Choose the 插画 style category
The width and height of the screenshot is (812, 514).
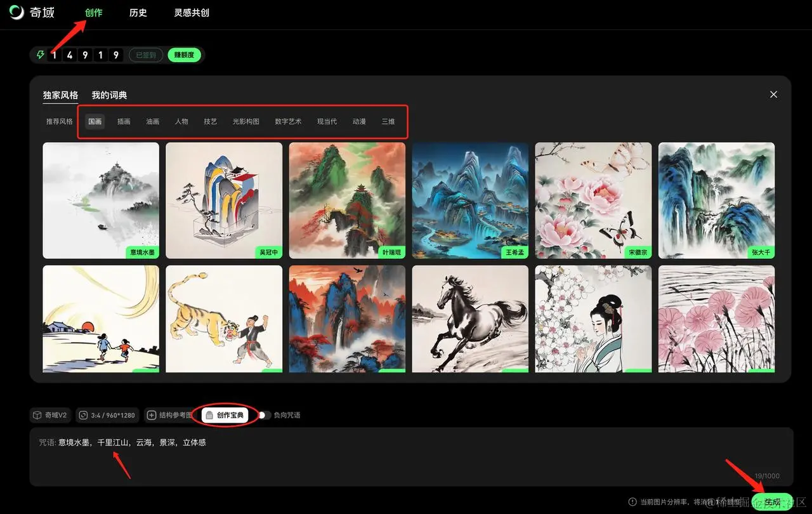124,121
